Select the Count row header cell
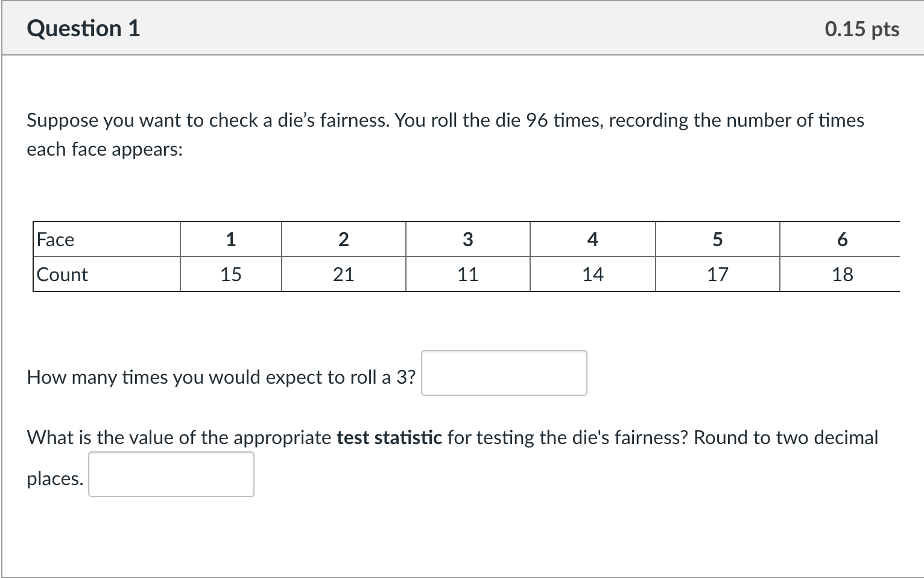The width and height of the screenshot is (924, 578). pos(107,275)
